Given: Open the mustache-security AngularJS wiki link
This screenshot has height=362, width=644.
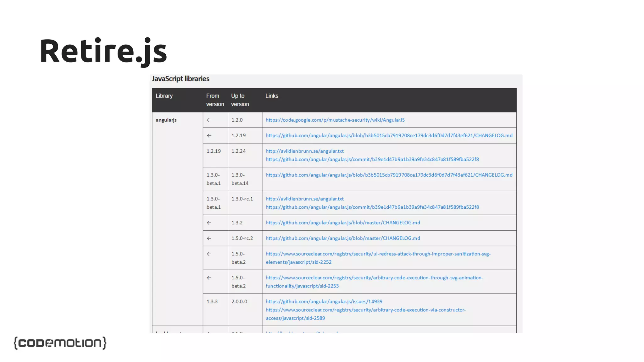Looking at the screenshot, I should 335,120.
